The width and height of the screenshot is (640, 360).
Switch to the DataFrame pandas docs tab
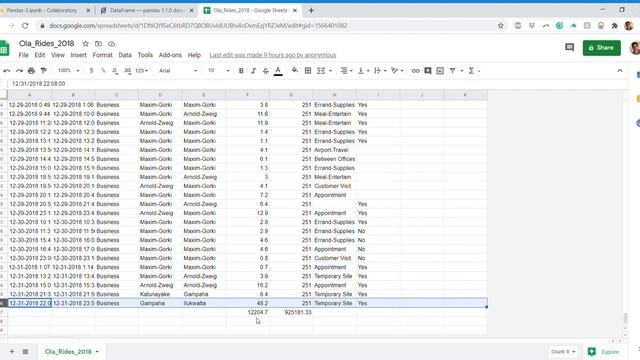[x=147, y=10]
